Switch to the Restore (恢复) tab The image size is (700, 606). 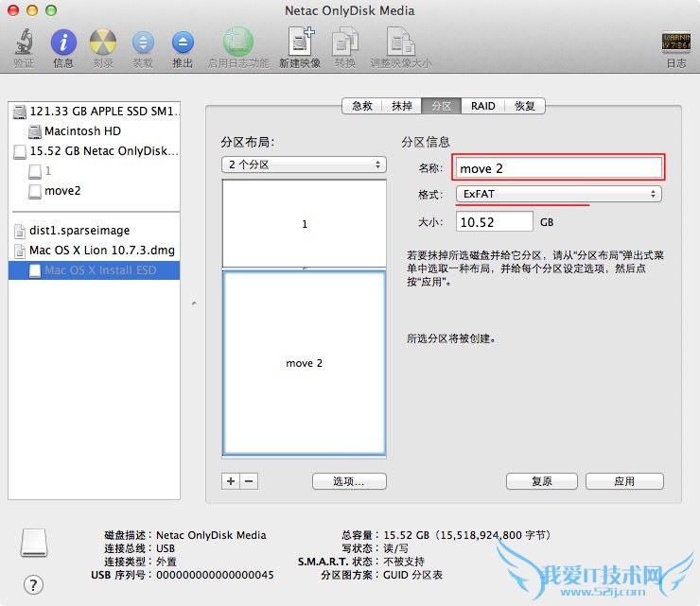[x=525, y=106]
